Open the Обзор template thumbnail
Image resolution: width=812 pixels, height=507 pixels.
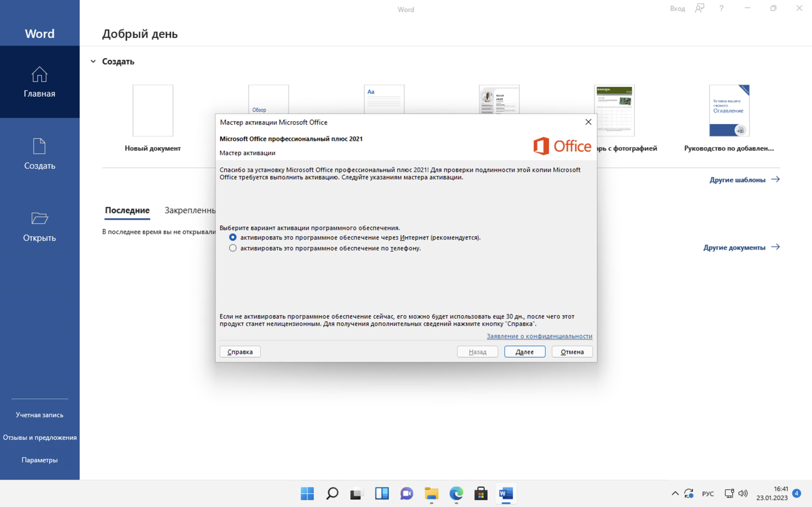(x=269, y=100)
